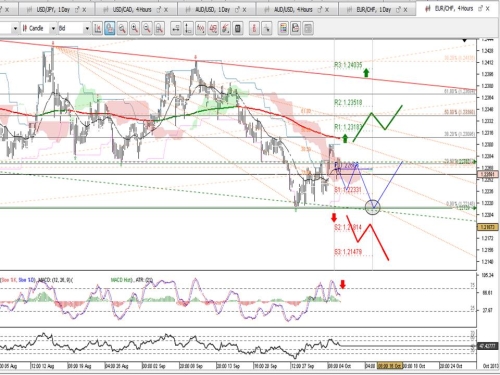
Task: Open the colored template palette icon
Action: point(283,29)
